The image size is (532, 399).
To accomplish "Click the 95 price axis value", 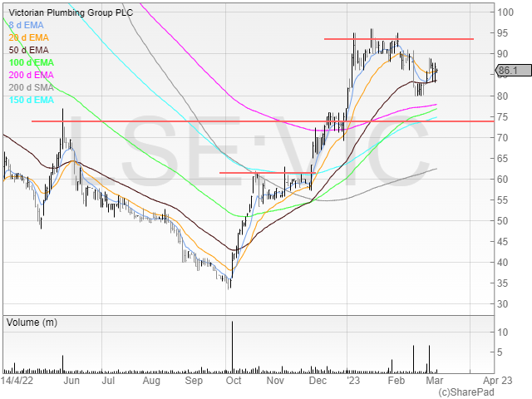I will point(502,33).
